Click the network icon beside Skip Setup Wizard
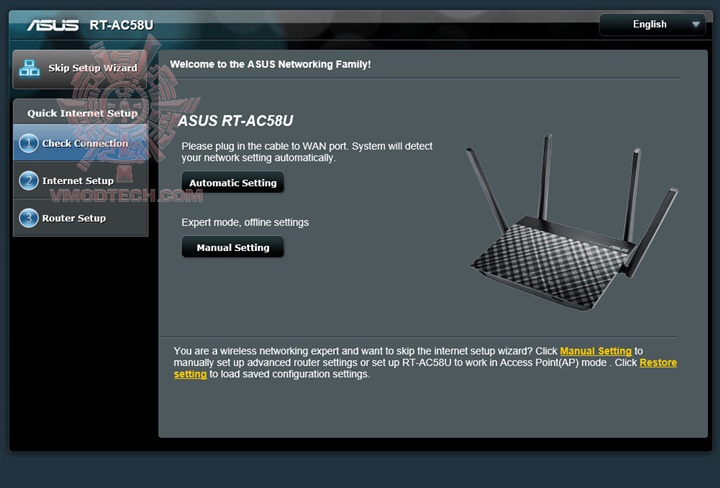Screen dimensions: 720x488 [x=29, y=68]
